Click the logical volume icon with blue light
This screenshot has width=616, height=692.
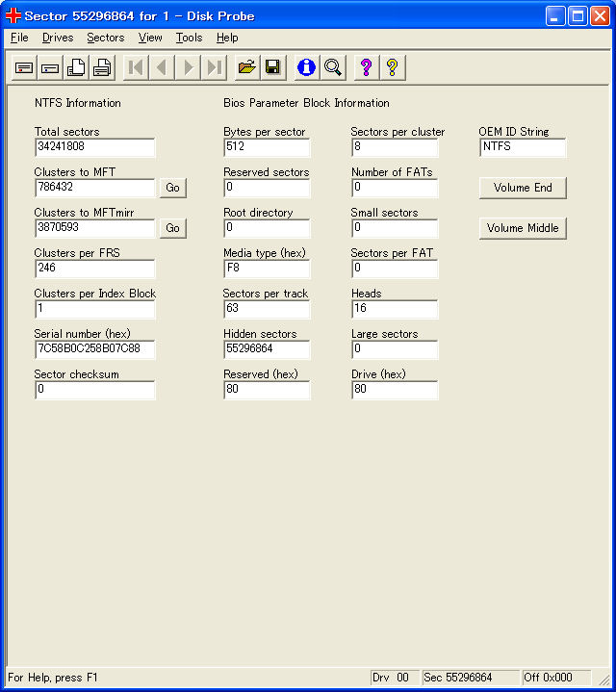(x=50, y=68)
